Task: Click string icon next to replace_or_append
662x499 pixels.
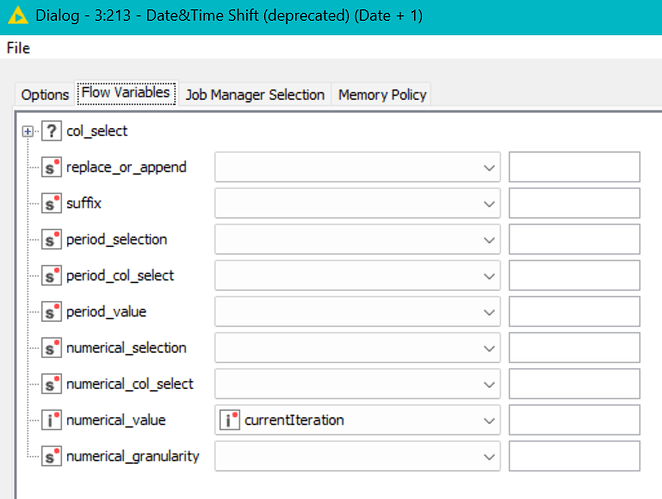Action: [51, 167]
